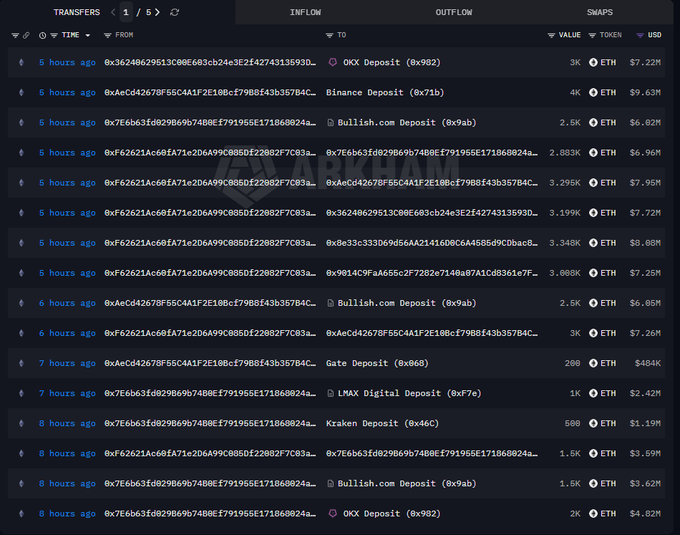Select the $484K USD value
The image size is (680, 535).
pos(648,363)
